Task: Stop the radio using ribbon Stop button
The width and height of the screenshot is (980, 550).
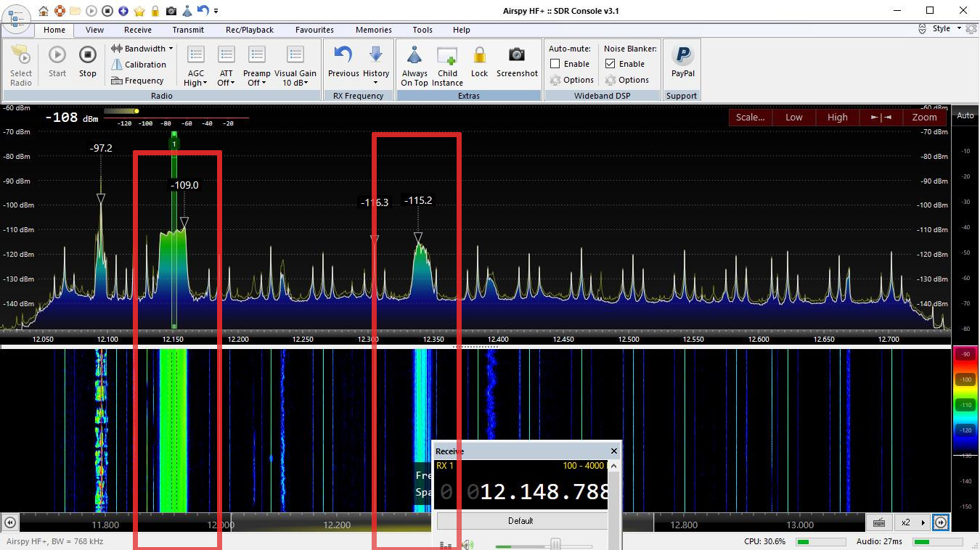Action: (x=88, y=61)
